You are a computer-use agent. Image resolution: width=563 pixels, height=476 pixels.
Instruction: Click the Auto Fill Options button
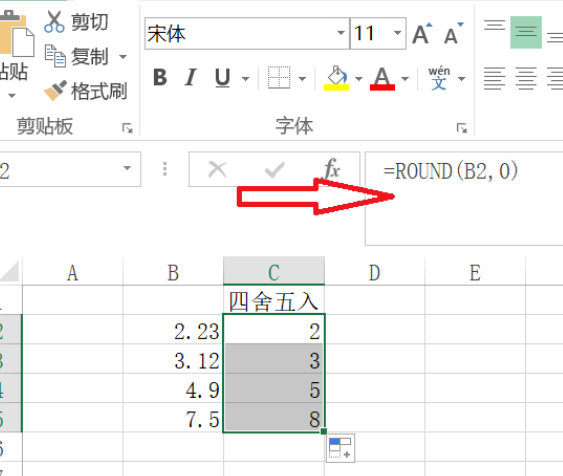[x=340, y=448]
